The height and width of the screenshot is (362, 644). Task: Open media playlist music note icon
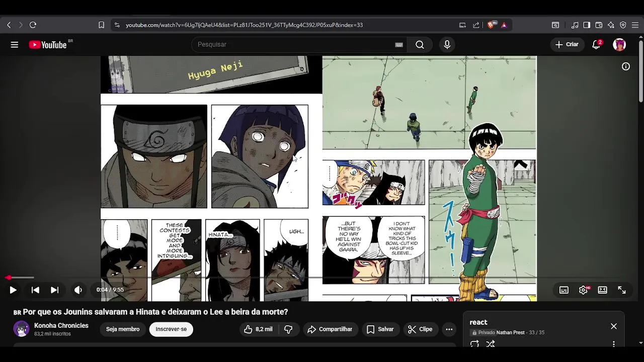(575, 25)
